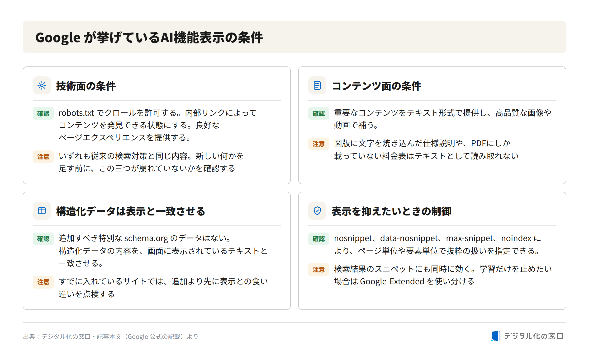Click the heading 技術面の条件
This screenshot has width=589, height=364.
[x=86, y=86]
